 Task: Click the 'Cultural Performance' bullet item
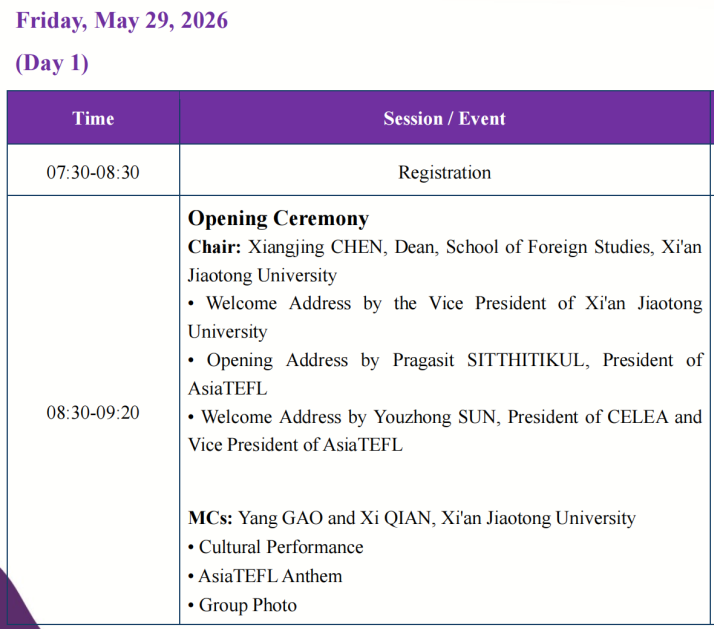276,547
